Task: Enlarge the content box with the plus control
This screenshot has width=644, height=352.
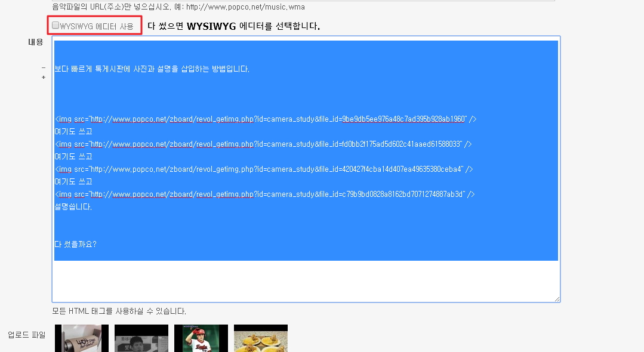Action: (x=44, y=77)
